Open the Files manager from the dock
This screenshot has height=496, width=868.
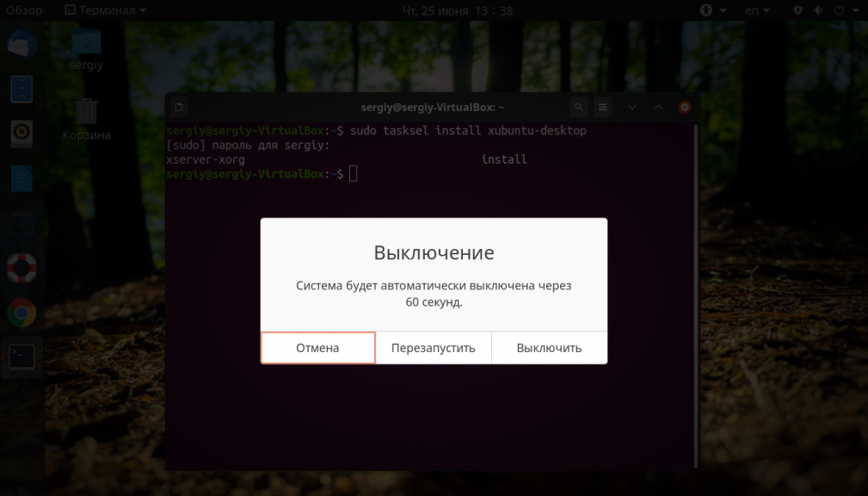[22, 90]
